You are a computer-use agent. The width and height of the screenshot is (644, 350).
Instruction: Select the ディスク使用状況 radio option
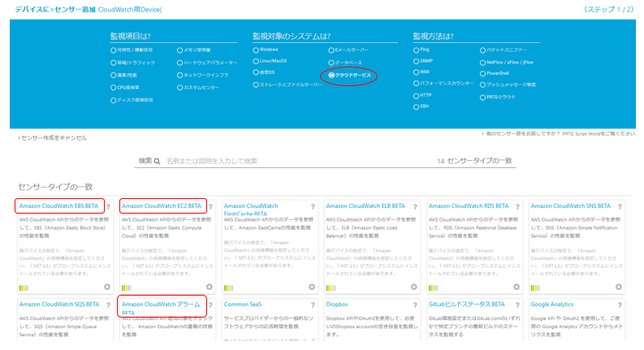(x=113, y=100)
